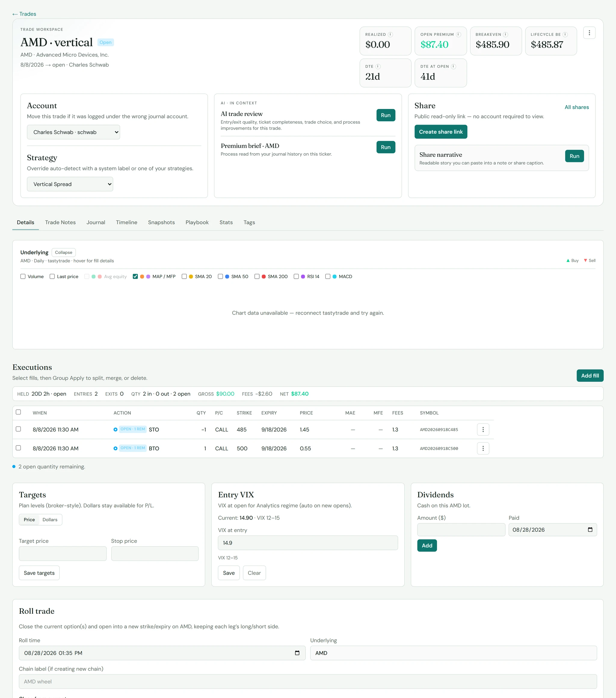Click the MACD cyan color dot
Image resolution: width=616 pixels, height=698 pixels.
[334, 277]
